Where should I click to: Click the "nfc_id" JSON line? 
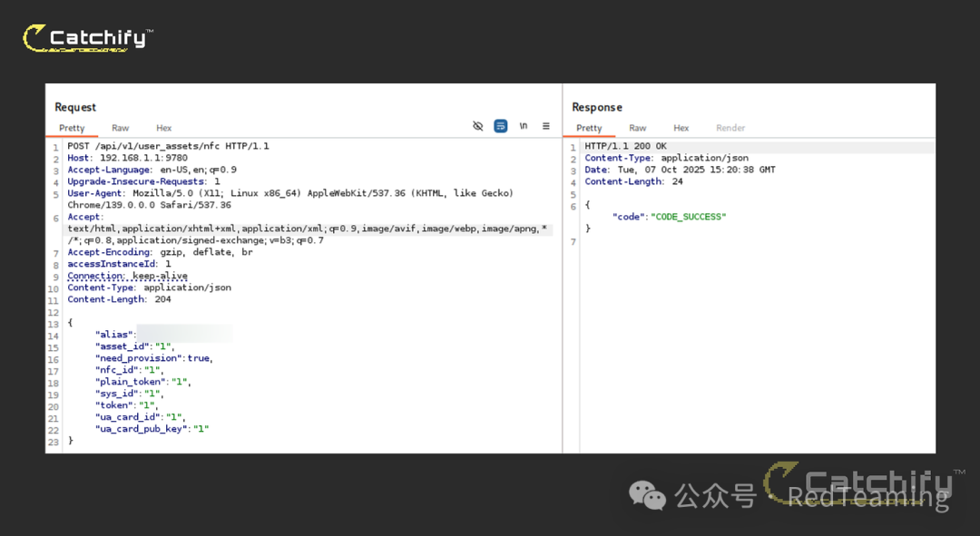pyautogui.click(x=130, y=370)
